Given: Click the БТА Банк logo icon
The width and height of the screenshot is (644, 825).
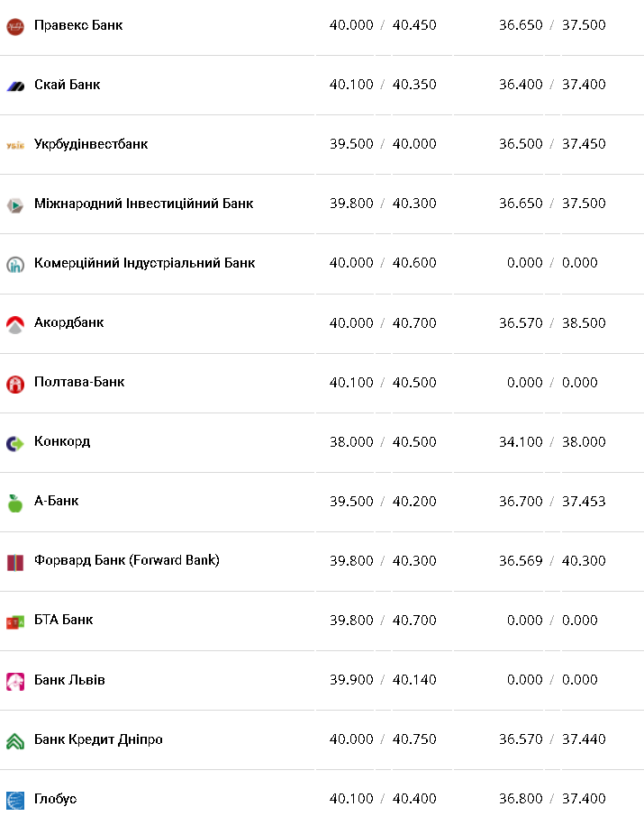Looking at the screenshot, I should tap(14, 621).
